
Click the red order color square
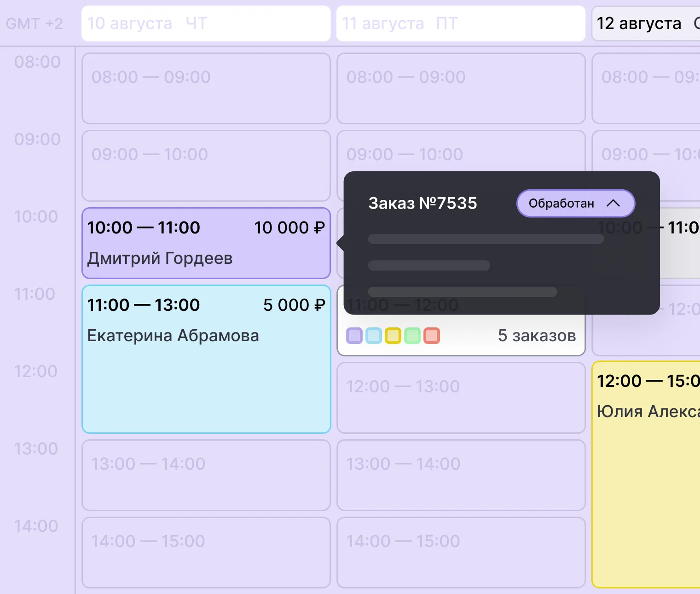[432, 336]
